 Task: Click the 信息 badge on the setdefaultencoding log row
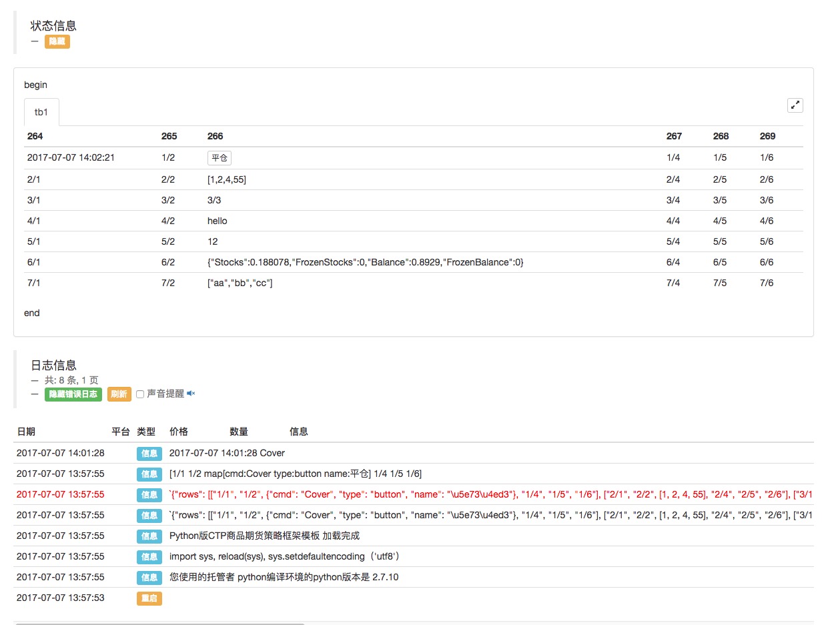(x=149, y=557)
